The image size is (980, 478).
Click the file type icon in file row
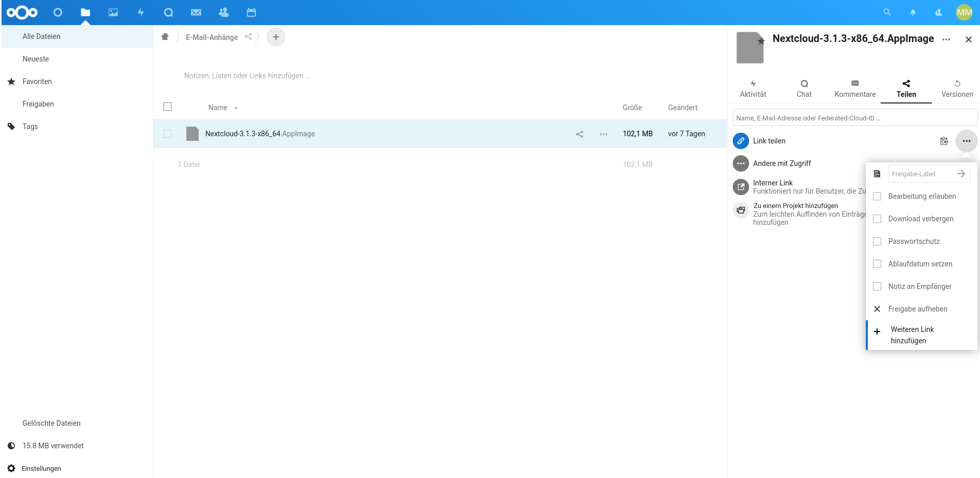193,134
